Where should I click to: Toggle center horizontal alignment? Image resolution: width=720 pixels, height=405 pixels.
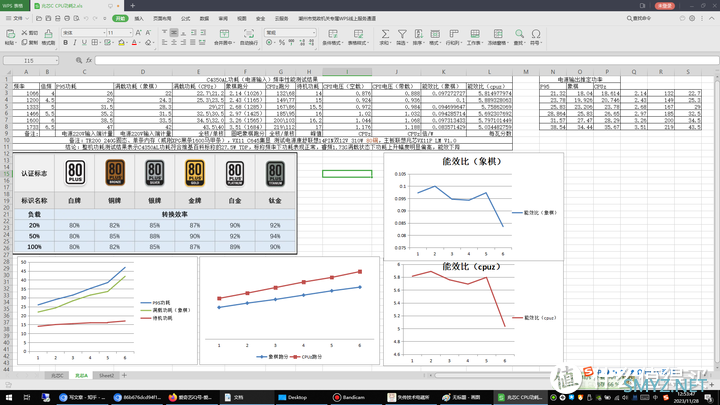click(x=174, y=43)
